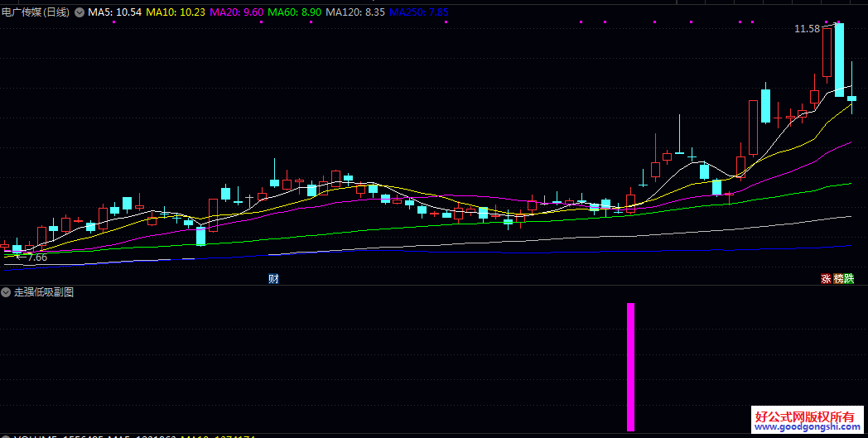Select the yellow MA10: 10.23 label
The height and width of the screenshot is (438, 868).
click(176, 12)
